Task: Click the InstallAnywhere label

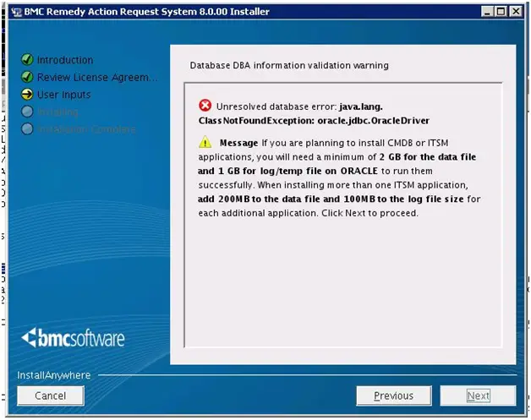Action: 54,375
